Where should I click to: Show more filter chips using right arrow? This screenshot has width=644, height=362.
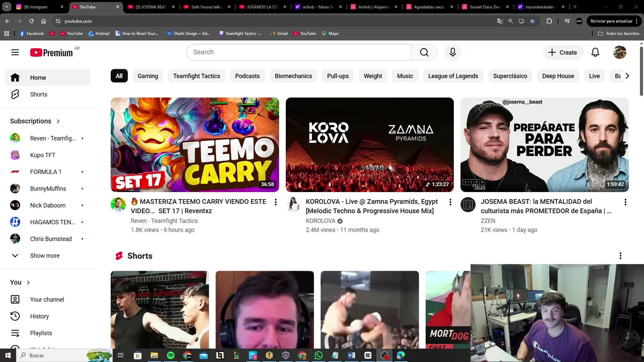click(627, 76)
